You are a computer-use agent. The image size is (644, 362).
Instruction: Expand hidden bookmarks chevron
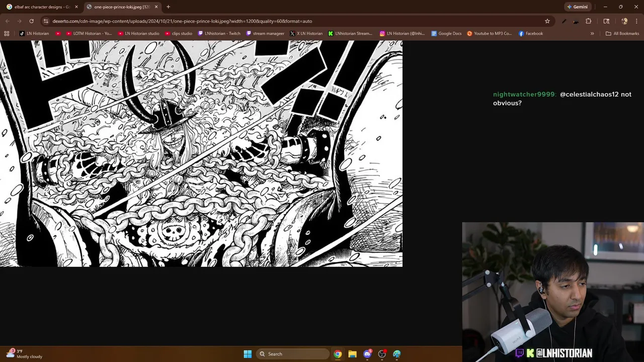pyautogui.click(x=592, y=34)
